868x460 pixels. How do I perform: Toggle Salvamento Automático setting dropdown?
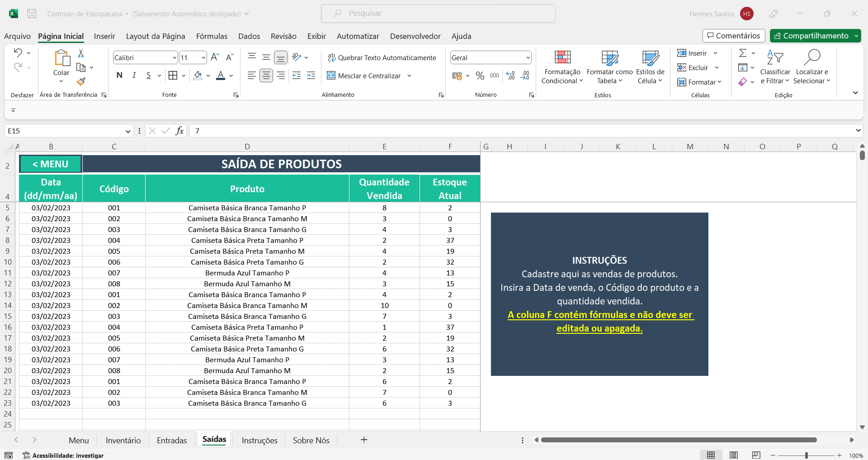click(x=246, y=14)
